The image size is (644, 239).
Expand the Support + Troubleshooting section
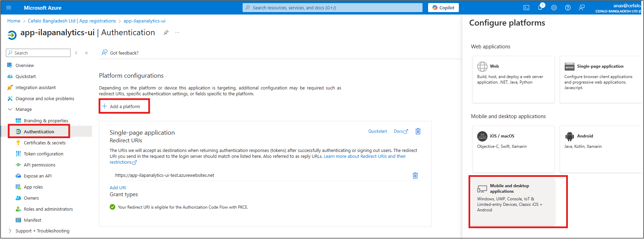[10, 231]
